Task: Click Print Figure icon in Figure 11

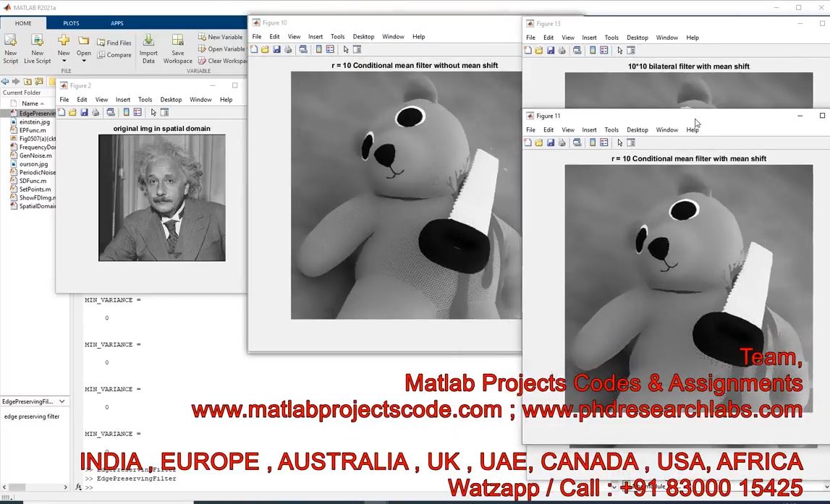Action: (x=562, y=143)
